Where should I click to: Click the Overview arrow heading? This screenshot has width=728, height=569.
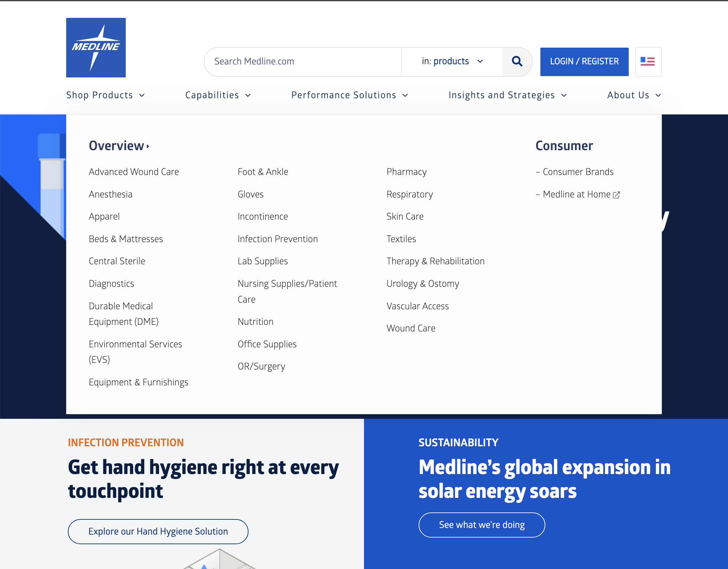pos(119,146)
